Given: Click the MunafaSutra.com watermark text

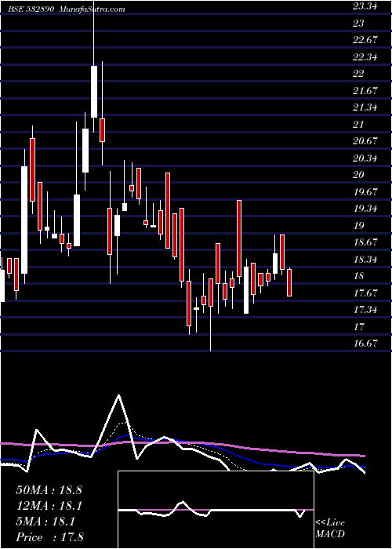Looking at the screenshot, I should point(93,9).
